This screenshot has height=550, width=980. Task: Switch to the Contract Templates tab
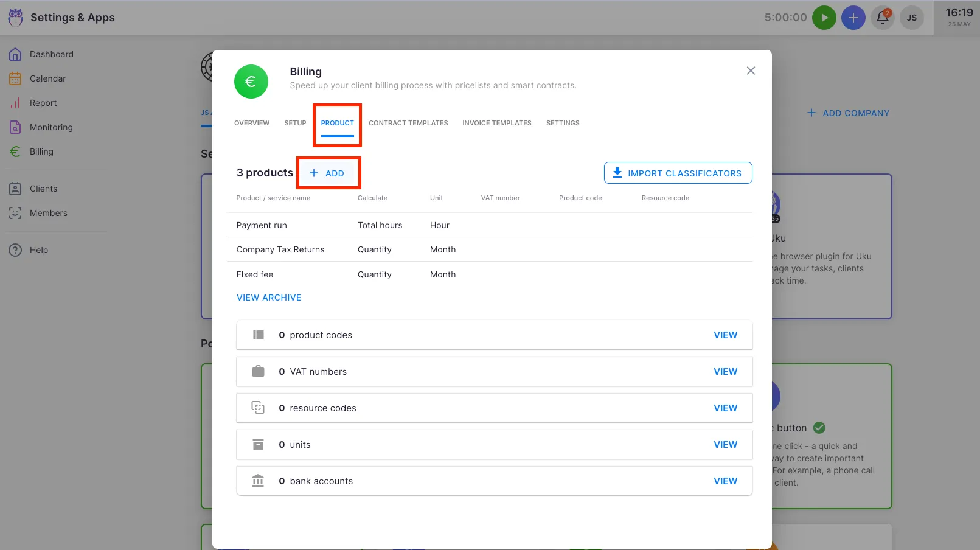pos(408,123)
